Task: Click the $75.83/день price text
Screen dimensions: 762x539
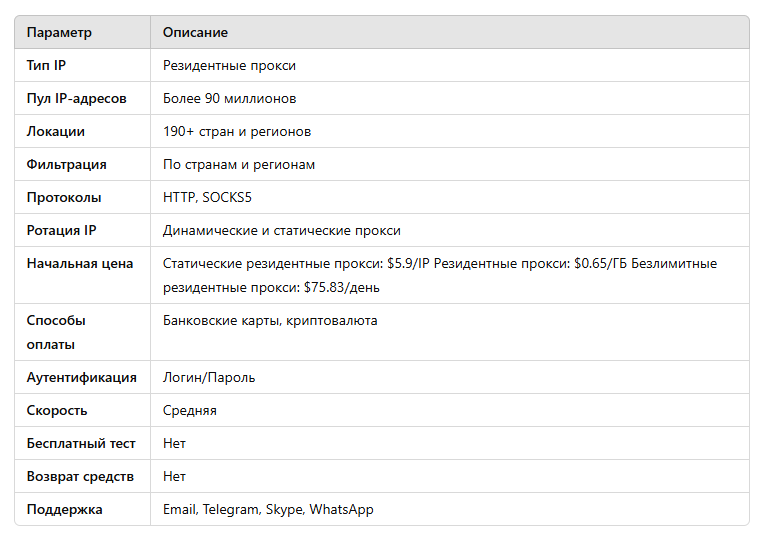Action: coord(342,288)
